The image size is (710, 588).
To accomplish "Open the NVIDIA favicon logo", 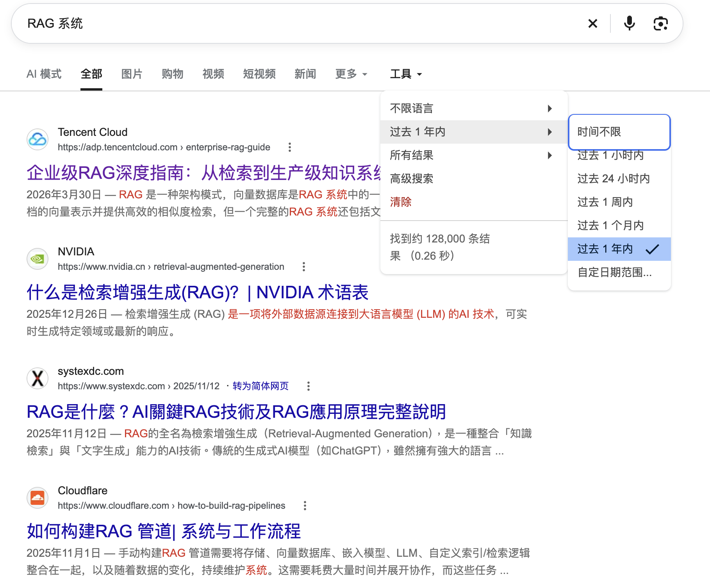I will tap(37, 259).
